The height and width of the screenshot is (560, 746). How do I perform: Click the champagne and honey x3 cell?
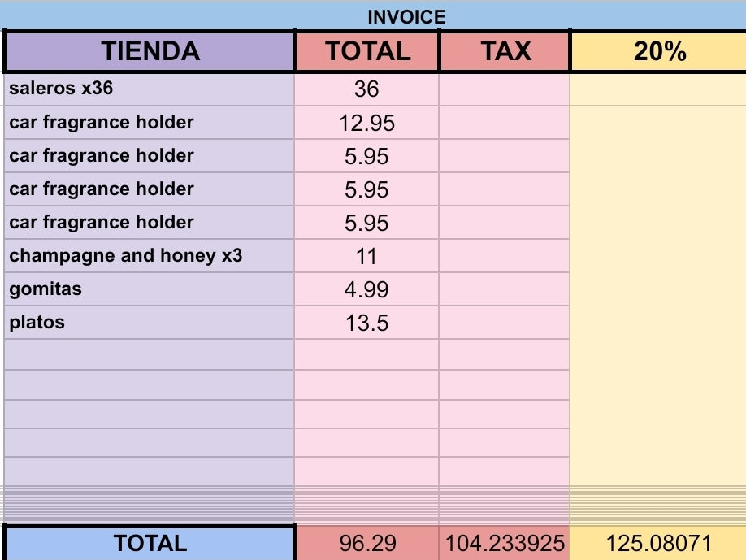[150, 256]
